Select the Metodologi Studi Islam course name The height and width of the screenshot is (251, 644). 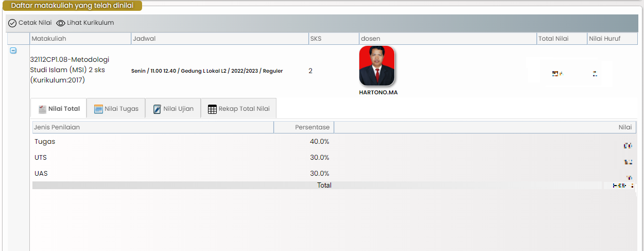point(69,70)
